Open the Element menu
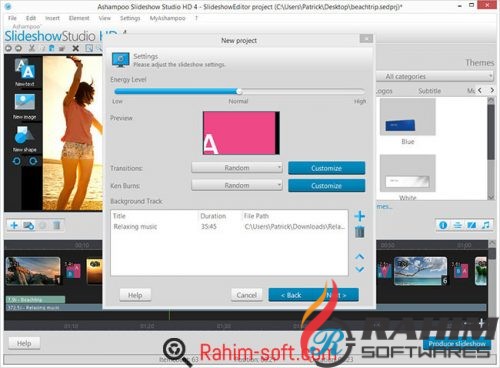The image size is (500, 368). tap(79, 18)
